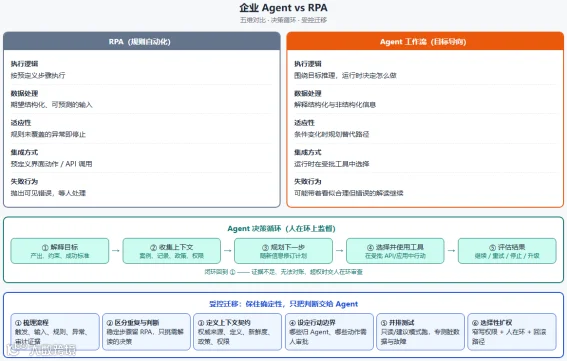Click the '⑥ 选择性扩权' migration card

(x=512, y=332)
